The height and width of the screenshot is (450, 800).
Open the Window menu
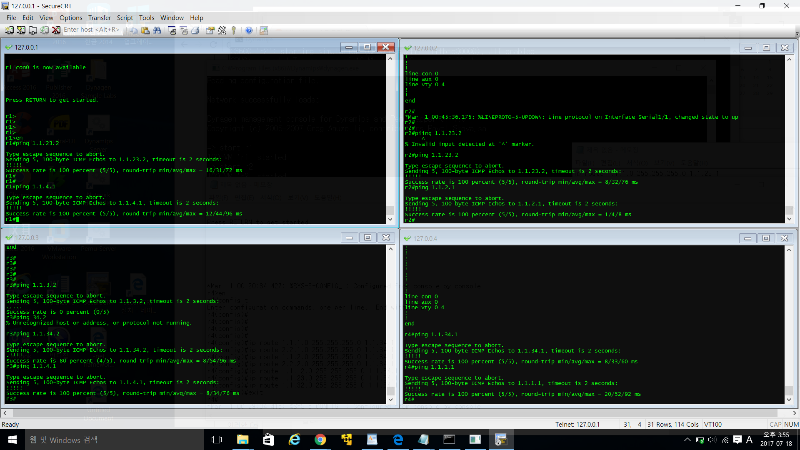coord(172,18)
